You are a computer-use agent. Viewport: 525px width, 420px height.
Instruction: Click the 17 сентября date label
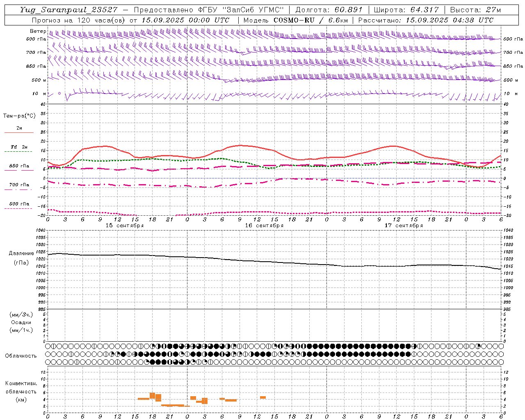click(x=404, y=226)
